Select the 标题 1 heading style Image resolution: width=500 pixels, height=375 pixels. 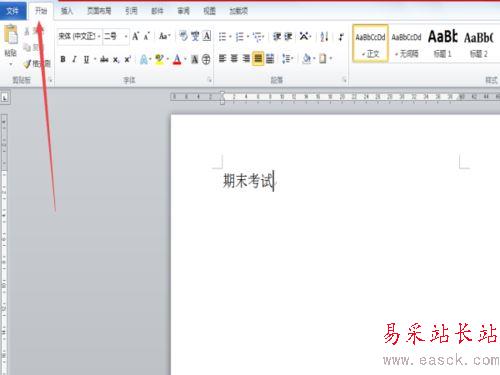443,43
